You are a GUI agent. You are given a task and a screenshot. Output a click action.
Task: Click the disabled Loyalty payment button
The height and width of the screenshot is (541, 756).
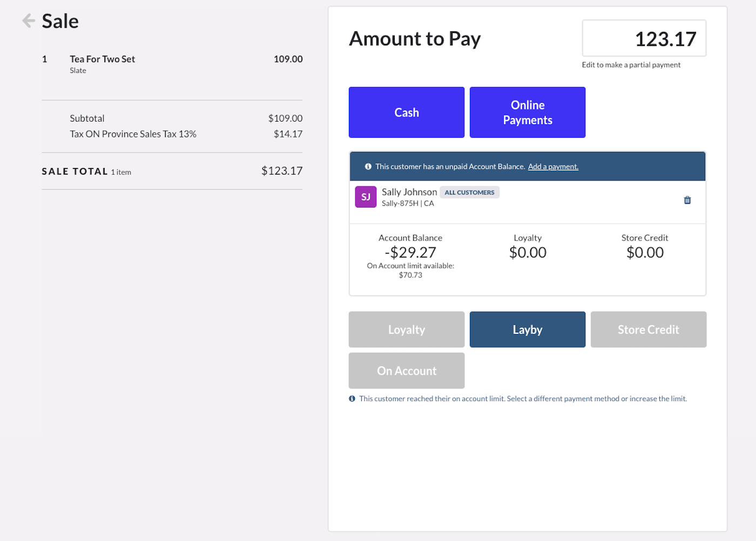click(406, 329)
